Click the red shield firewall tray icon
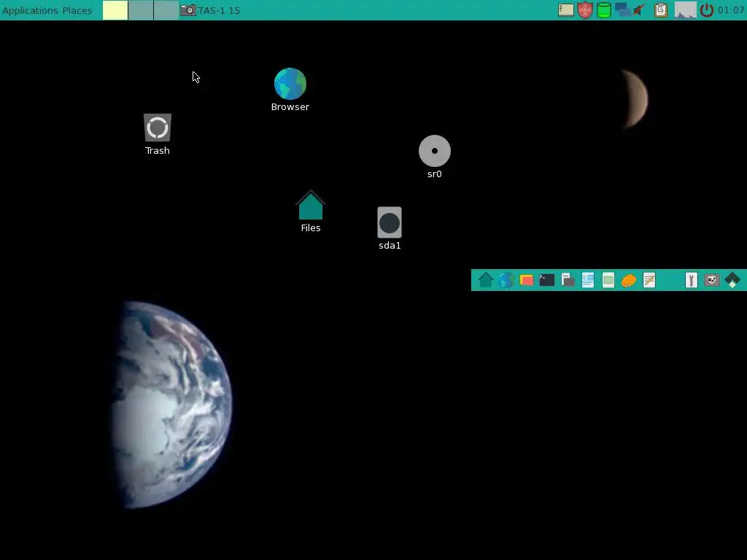This screenshot has height=560, width=747. click(585, 10)
